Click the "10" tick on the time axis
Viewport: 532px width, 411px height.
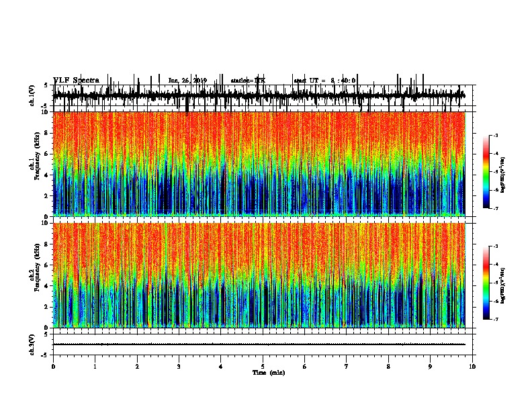(x=472, y=367)
